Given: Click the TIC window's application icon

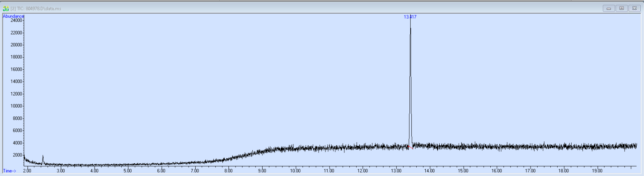Looking at the screenshot, I should pos(6,8).
